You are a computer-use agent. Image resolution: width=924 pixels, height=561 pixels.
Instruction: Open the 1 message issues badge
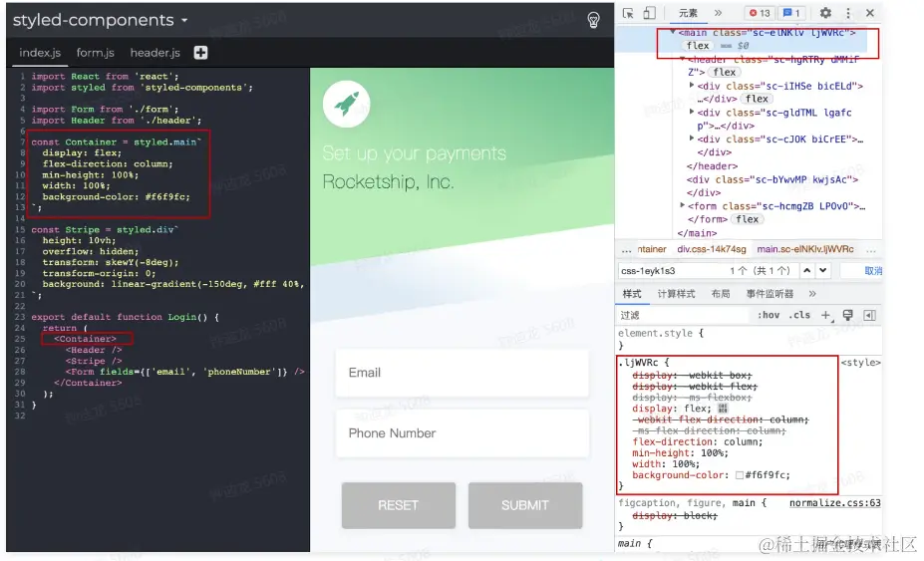791,13
